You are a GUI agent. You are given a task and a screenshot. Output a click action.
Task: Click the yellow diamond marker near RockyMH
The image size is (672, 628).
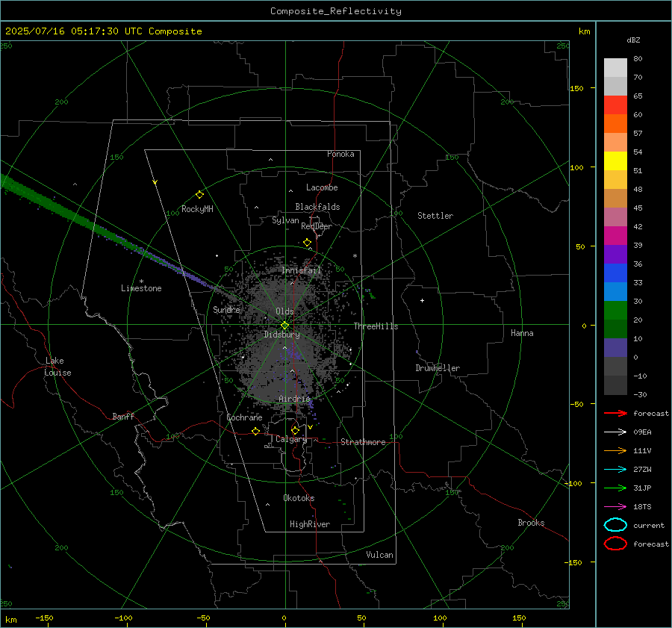pos(199,195)
